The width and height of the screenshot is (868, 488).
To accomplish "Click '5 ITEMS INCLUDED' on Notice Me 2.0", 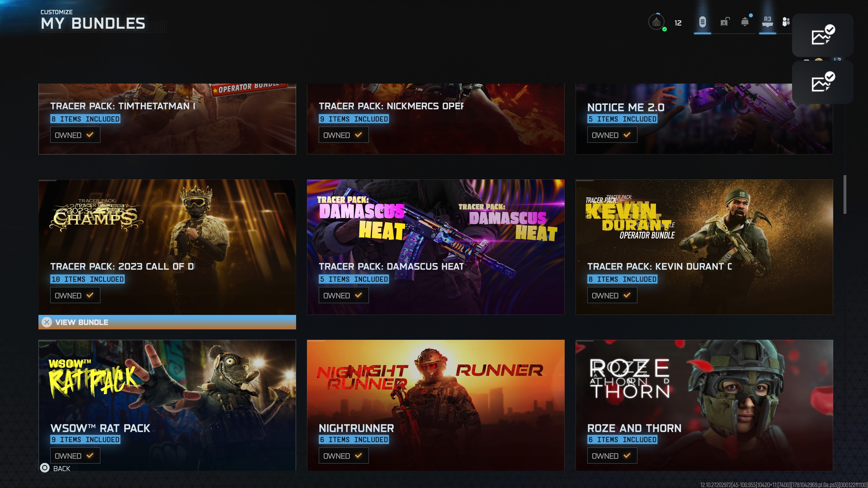I will pos(622,119).
